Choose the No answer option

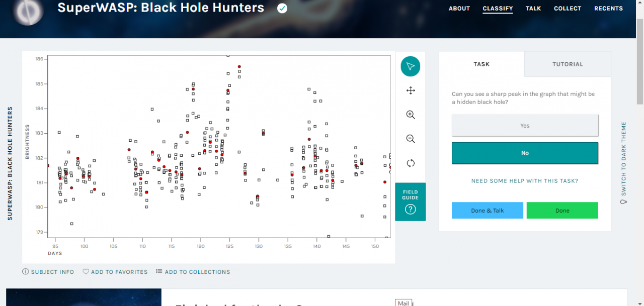525,153
